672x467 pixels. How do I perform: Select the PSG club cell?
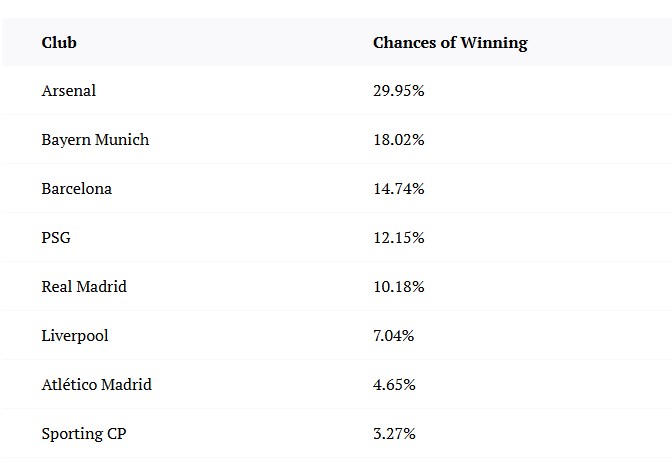click(x=56, y=238)
